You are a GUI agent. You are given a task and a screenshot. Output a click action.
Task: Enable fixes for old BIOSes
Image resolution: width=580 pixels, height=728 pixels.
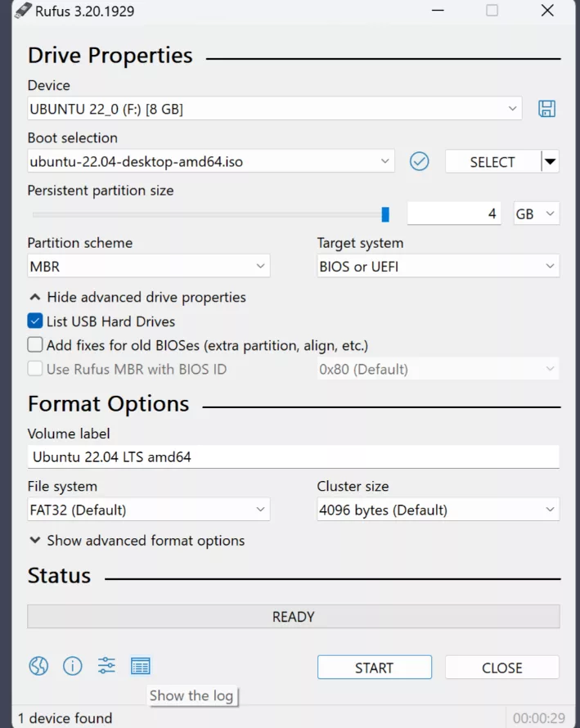point(36,345)
